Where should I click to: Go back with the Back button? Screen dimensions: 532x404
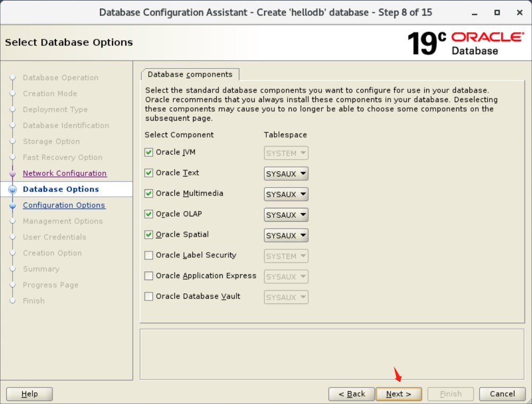(351, 394)
